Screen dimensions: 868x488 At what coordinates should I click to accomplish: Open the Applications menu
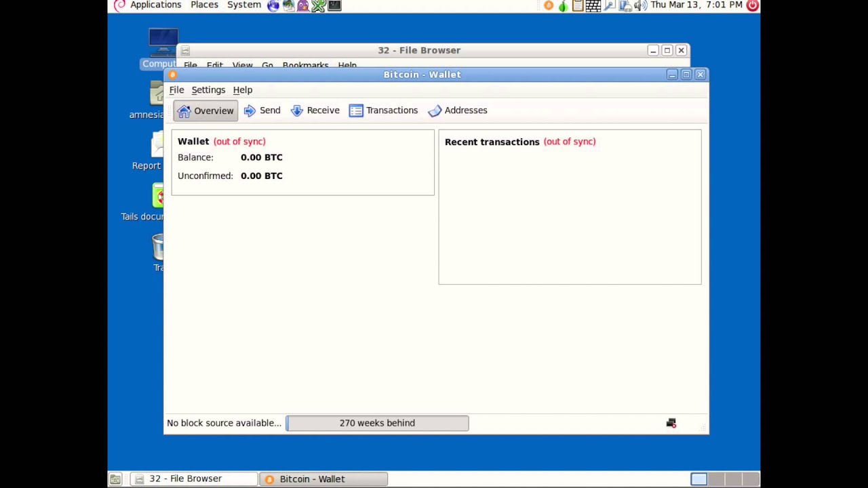pos(155,5)
